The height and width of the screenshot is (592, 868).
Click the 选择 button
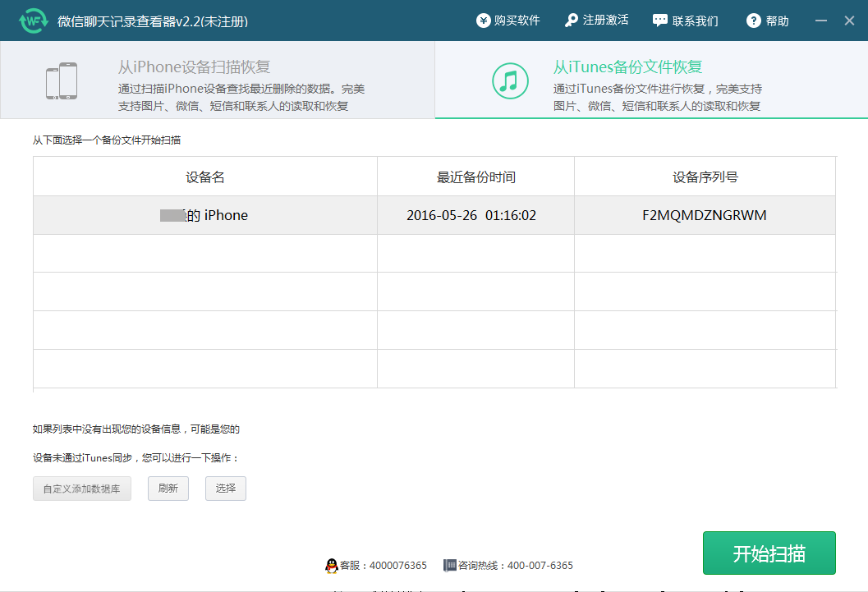pos(226,489)
